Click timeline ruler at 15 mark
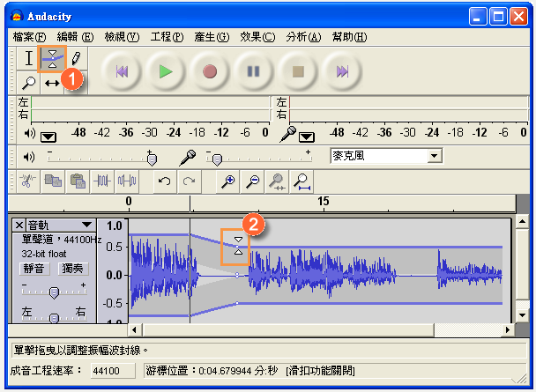 pyautogui.click(x=324, y=202)
